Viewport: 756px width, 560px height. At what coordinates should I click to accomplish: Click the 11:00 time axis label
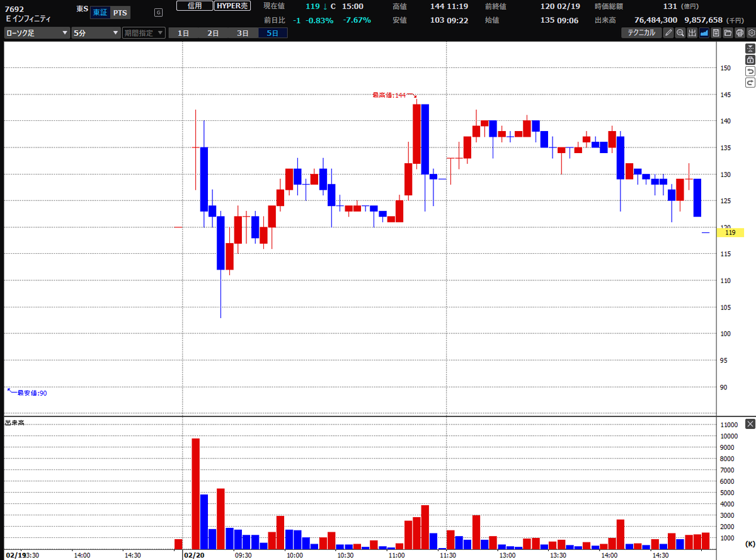pos(397,555)
